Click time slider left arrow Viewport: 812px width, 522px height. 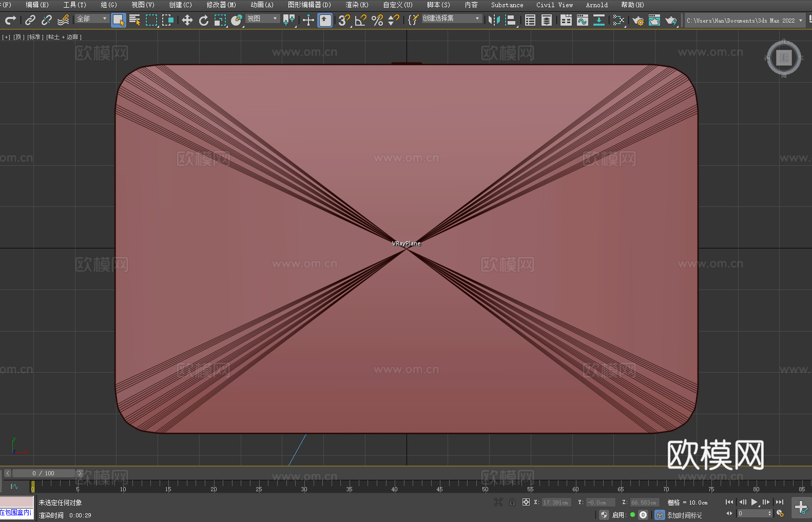coord(8,473)
